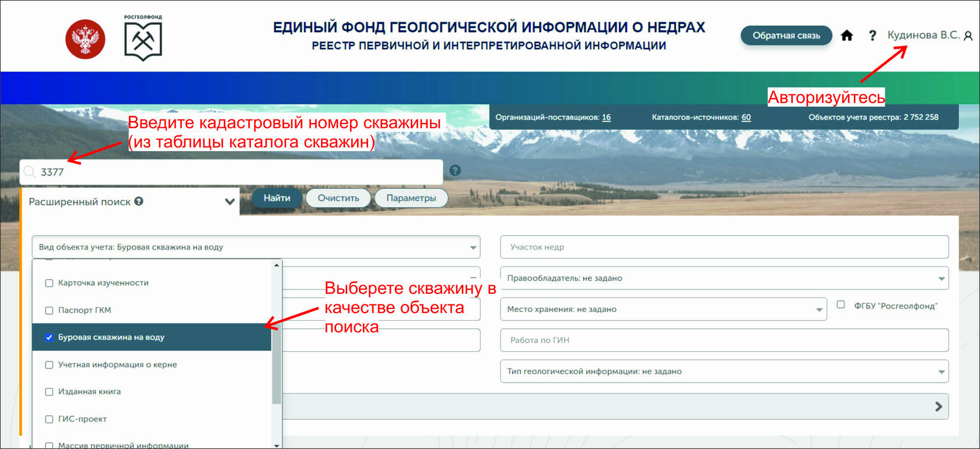This screenshot has width=980, height=449.
Task: Open the Вид объекта учета dropdown
Action: click(x=256, y=247)
